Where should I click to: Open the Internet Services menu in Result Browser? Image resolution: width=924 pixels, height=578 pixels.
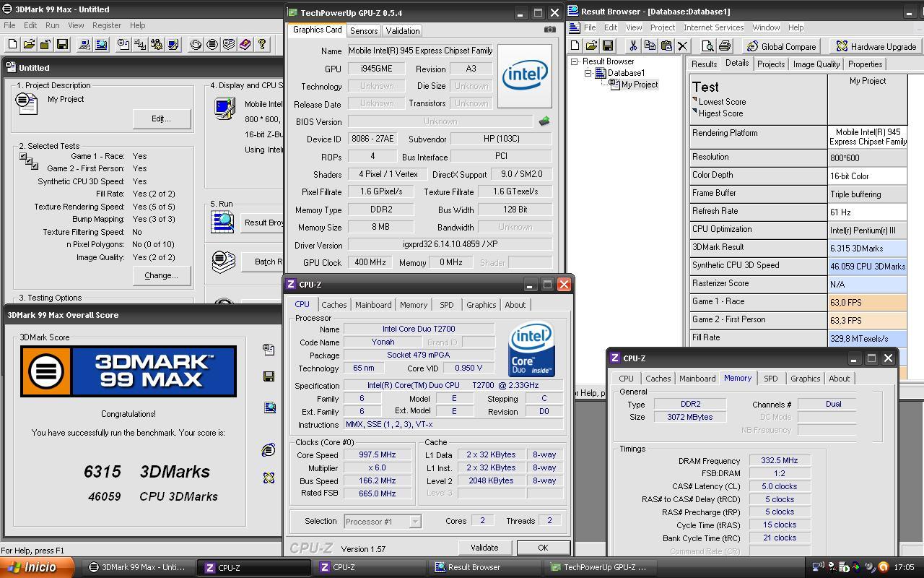(713, 27)
